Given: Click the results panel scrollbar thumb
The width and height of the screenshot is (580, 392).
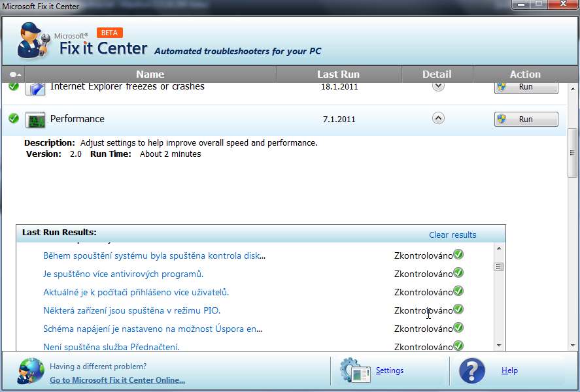Looking at the screenshot, I should tap(499, 267).
